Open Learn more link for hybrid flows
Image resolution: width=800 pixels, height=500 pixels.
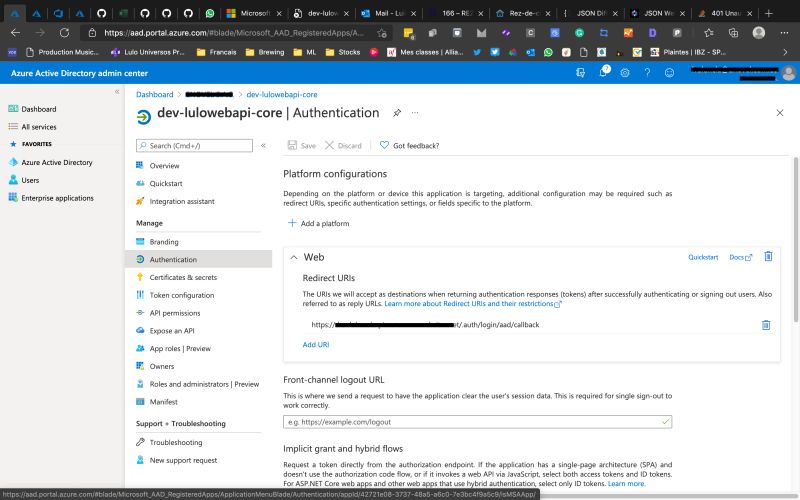tap(627, 484)
